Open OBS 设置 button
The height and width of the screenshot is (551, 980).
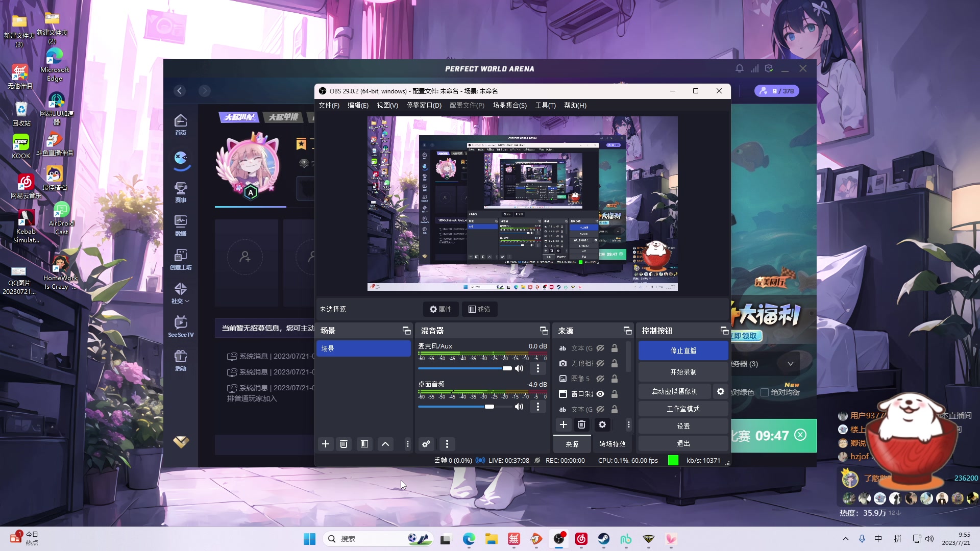(x=683, y=426)
